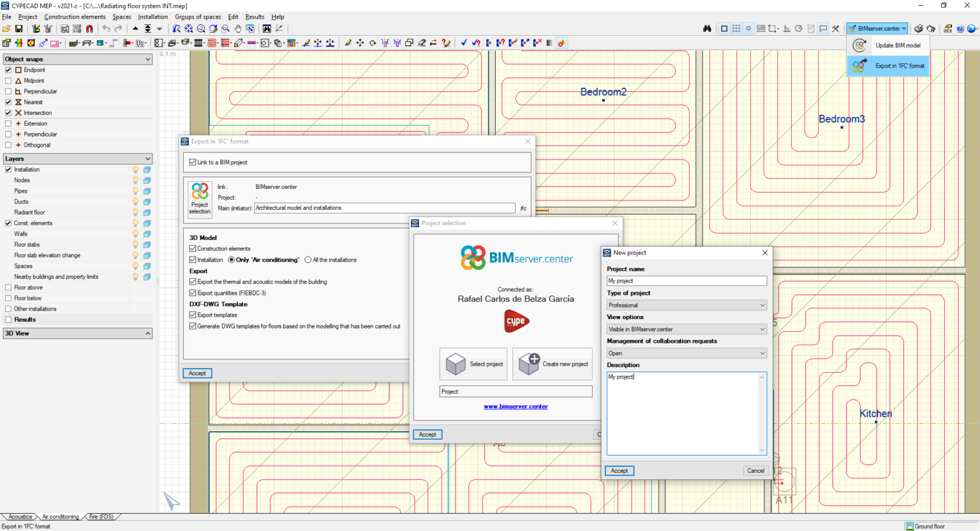Switch to the Fire (FDS) tab

pyautogui.click(x=101, y=516)
